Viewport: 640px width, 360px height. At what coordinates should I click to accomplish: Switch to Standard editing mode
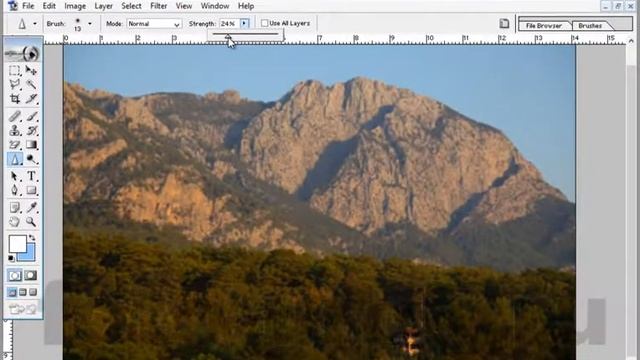click(15, 276)
